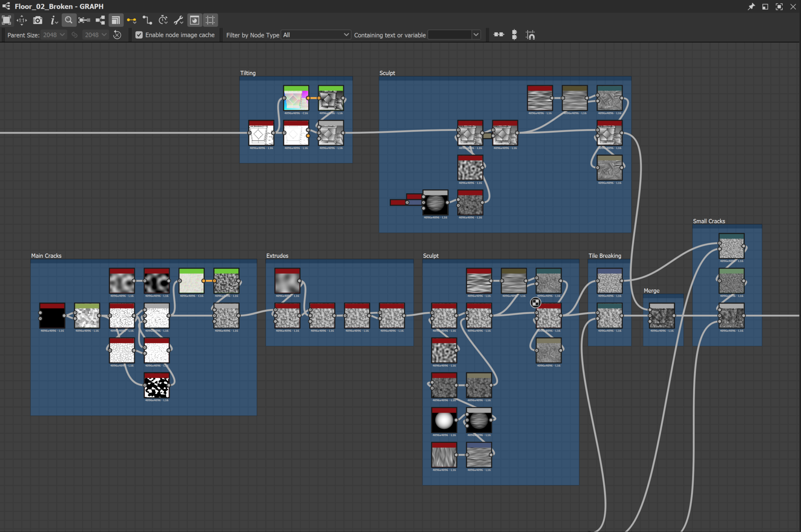Click the pin graph panel icon
The height and width of the screenshot is (532, 801).
[751, 6]
